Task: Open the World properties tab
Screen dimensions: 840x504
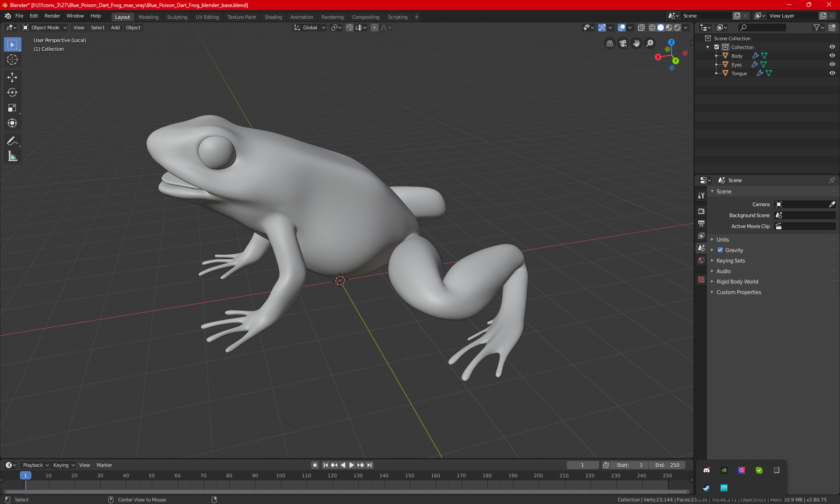Action: [x=701, y=260]
